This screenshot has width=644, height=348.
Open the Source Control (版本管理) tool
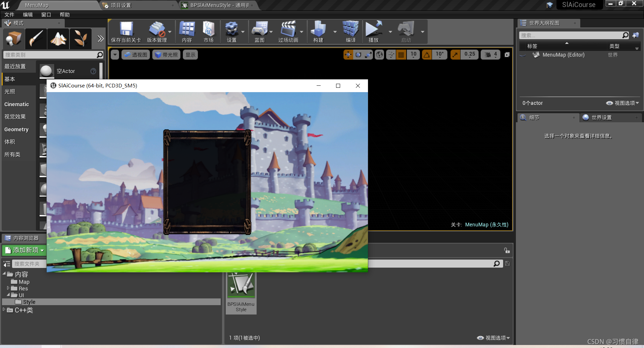pos(157,32)
